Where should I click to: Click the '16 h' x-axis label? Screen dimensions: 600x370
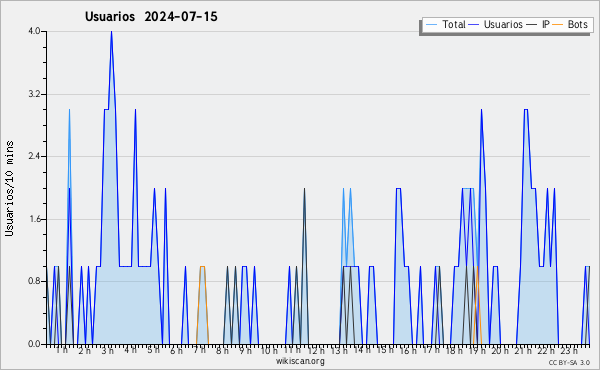[408, 350]
